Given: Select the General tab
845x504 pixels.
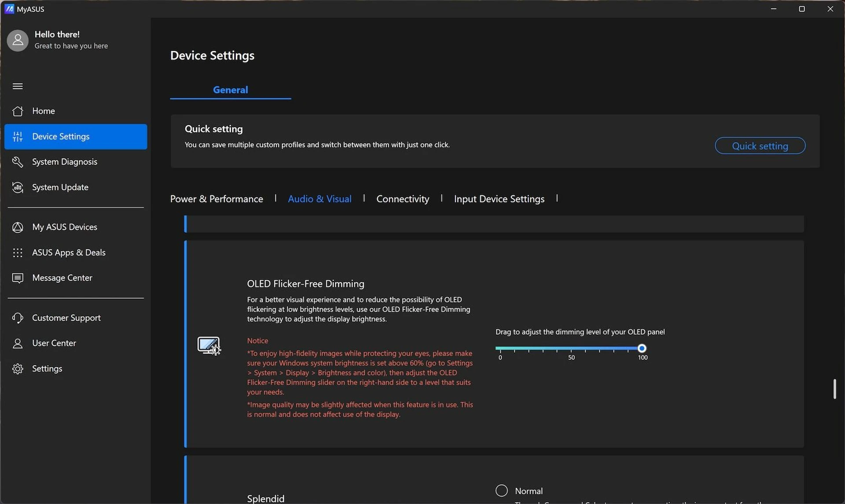Looking at the screenshot, I should point(231,90).
